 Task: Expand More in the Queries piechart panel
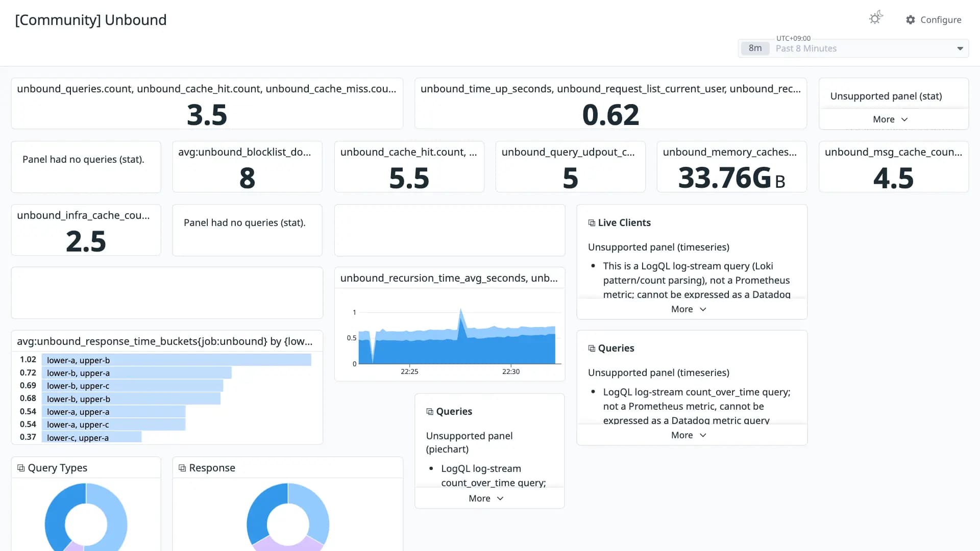(x=486, y=498)
